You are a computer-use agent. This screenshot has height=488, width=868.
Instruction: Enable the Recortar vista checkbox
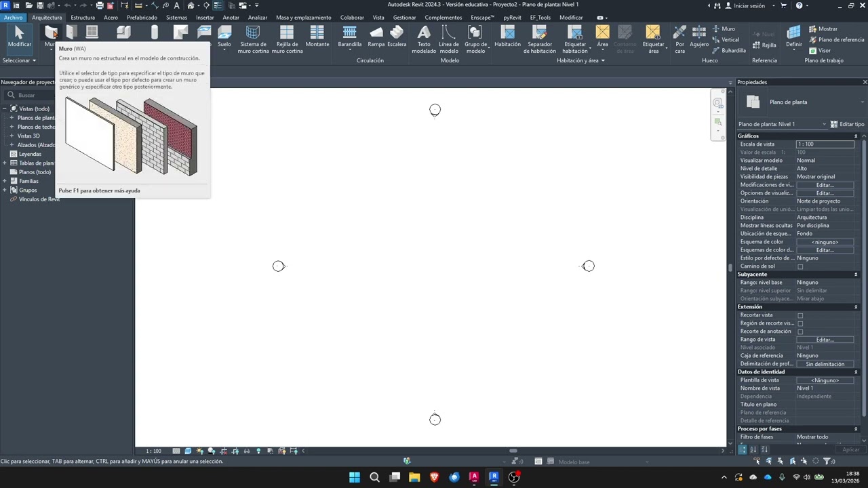800,315
